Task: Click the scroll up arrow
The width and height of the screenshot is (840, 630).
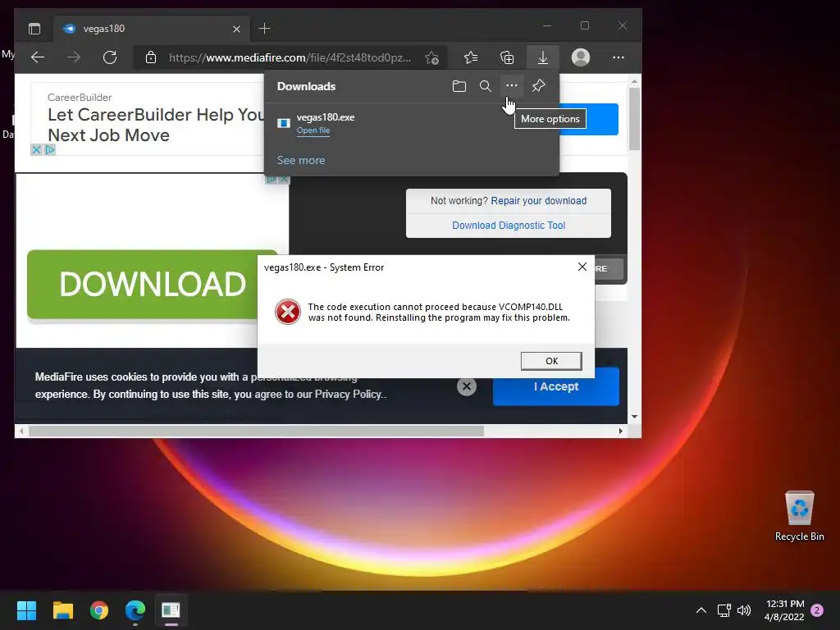Action: (x=634, y=82)
